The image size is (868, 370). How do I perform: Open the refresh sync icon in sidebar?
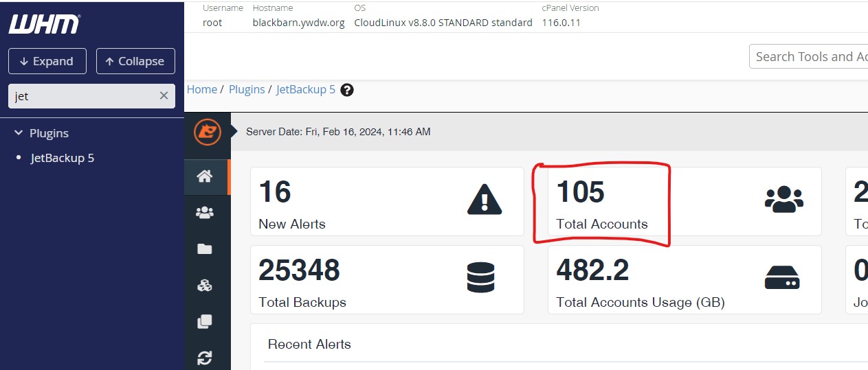pos(204,358)
